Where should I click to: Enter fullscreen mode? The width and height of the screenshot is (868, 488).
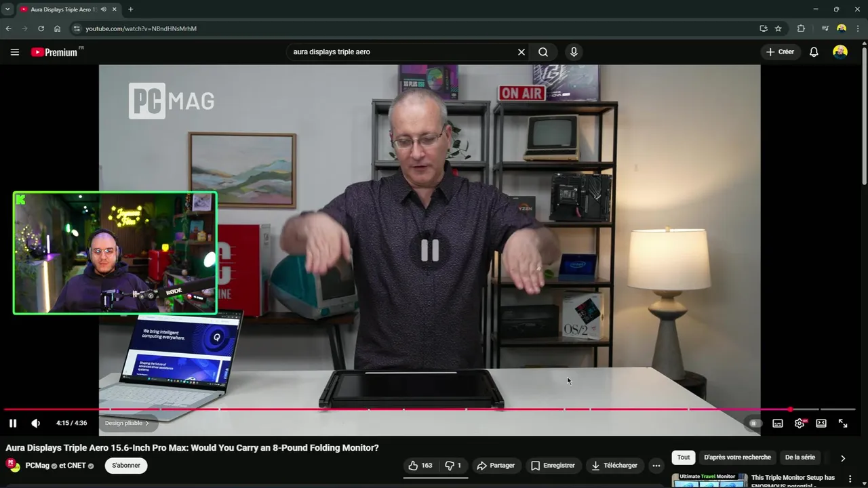[x=843, y=423]
